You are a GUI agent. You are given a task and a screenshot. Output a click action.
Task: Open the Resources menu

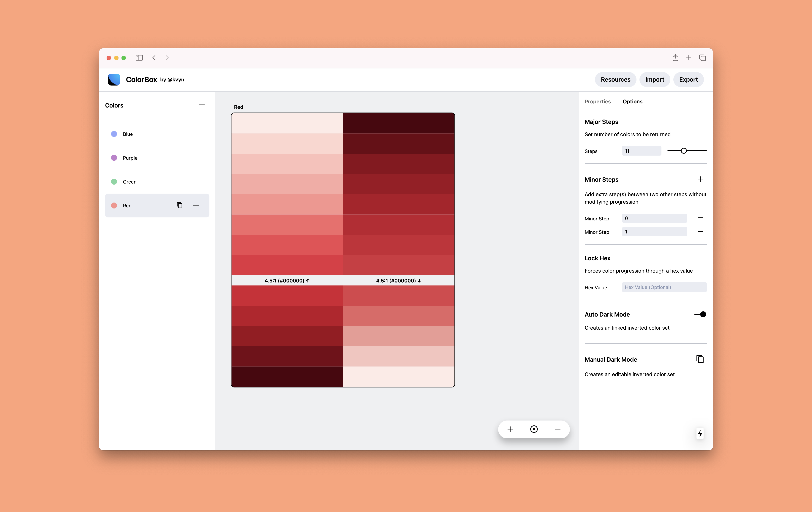pyautogui.click(x=615, y=80)
